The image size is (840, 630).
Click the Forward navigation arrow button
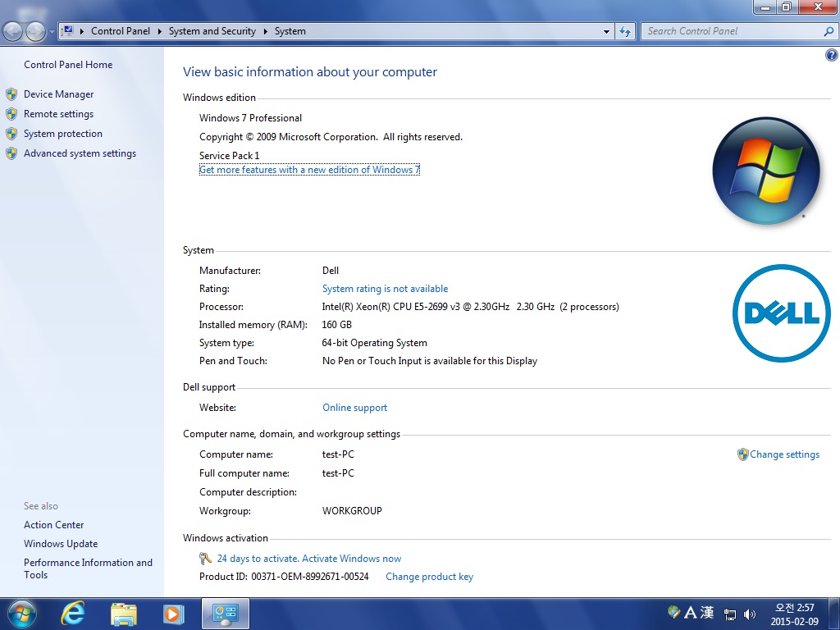pos(35,32)
